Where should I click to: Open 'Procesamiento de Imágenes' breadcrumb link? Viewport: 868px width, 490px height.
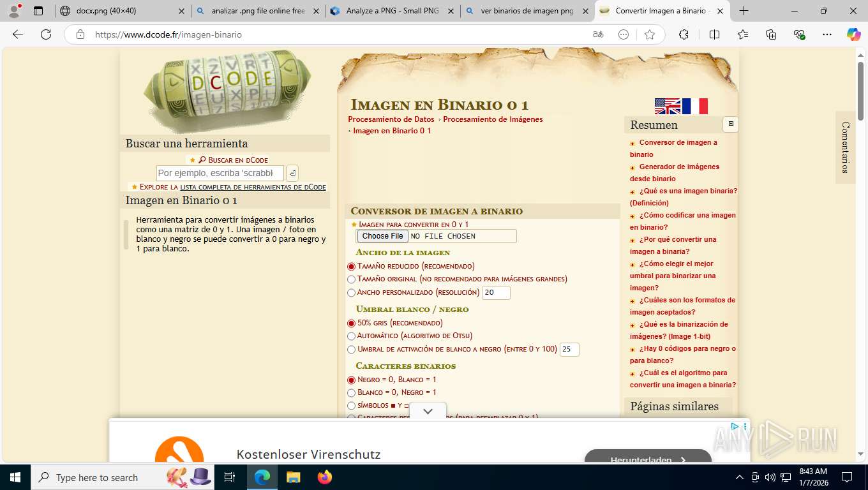click(493, 119)
